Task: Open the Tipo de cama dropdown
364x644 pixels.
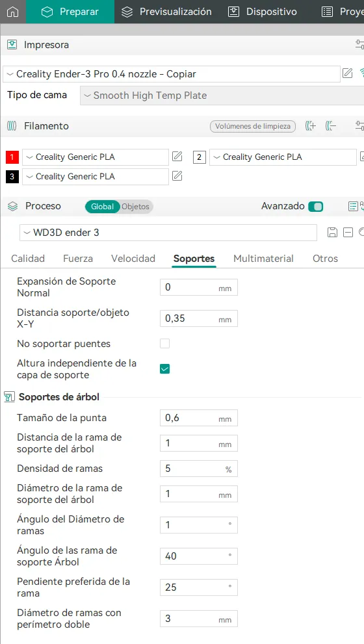Action: [222, 96]
